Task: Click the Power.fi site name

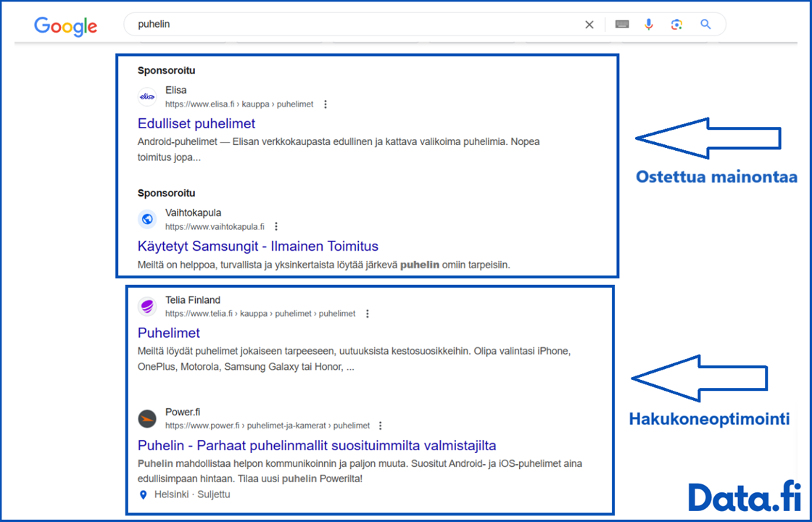Action: (x=183, y=412)
